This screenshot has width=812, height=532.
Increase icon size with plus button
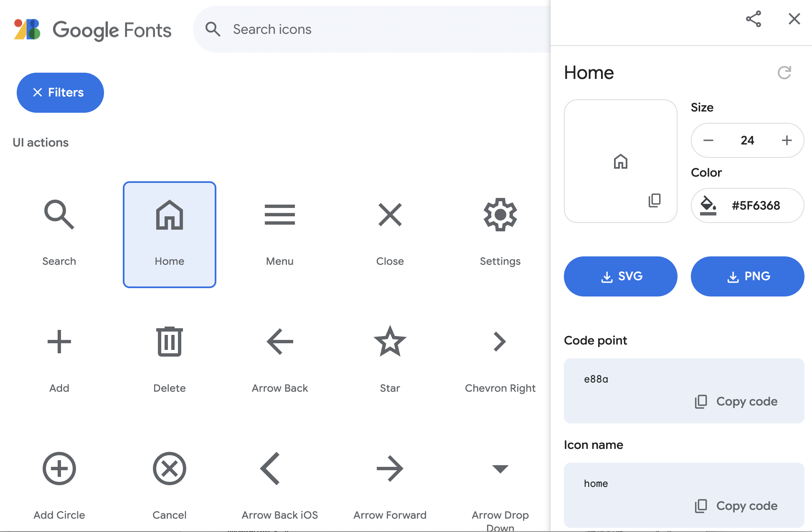(787, 140)
